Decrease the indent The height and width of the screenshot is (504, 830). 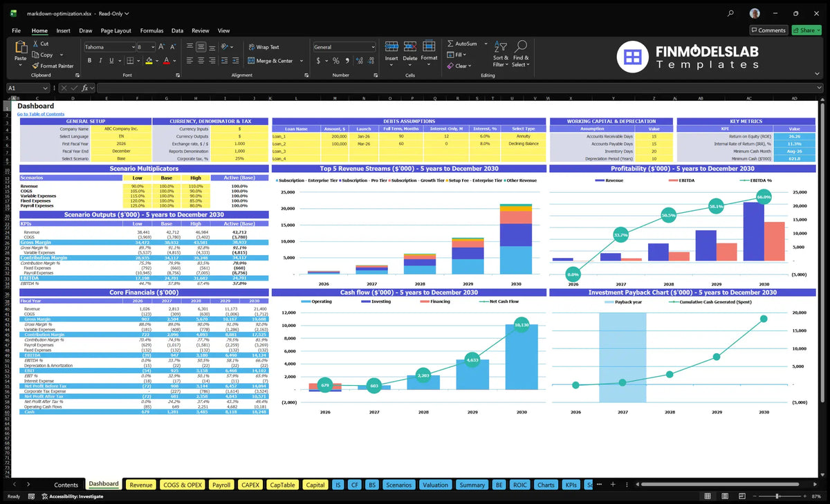point(225,61)
